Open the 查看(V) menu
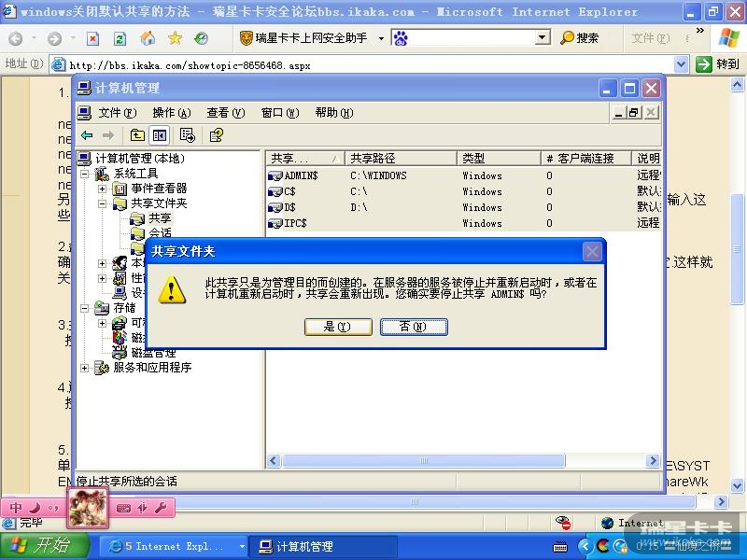The width and height of the screenshot is (747, 560). pyautogui.click(x=225, y=113)
